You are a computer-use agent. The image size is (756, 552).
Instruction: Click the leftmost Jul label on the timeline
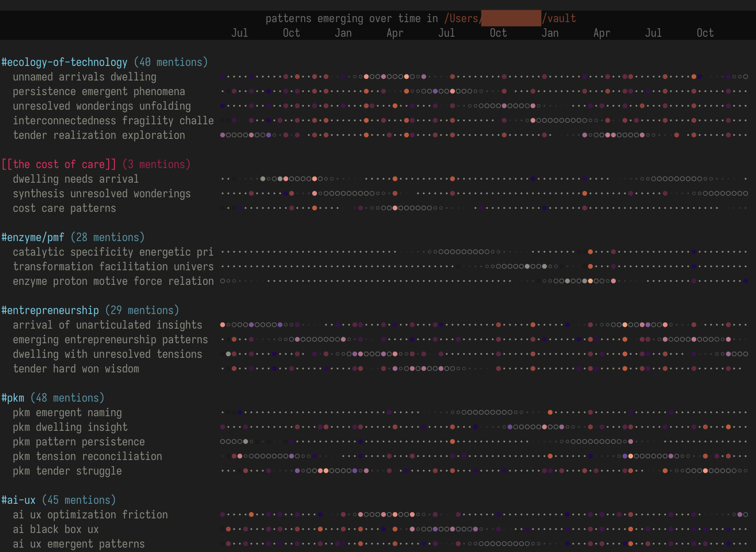pyautogui.click(x=240, y=33)
